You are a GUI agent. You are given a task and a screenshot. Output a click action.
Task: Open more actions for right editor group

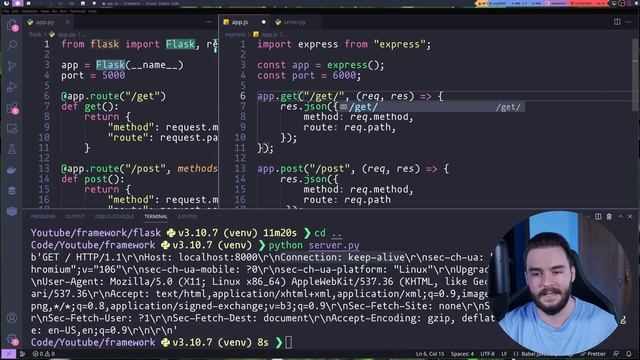pyautogui.click(x=628, y=22)
